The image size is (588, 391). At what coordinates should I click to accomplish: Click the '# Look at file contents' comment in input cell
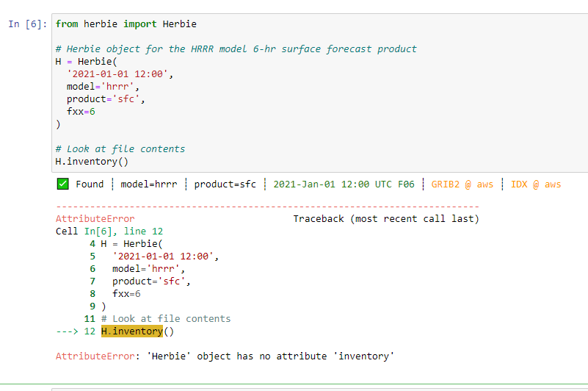click(x=120, y=149)
